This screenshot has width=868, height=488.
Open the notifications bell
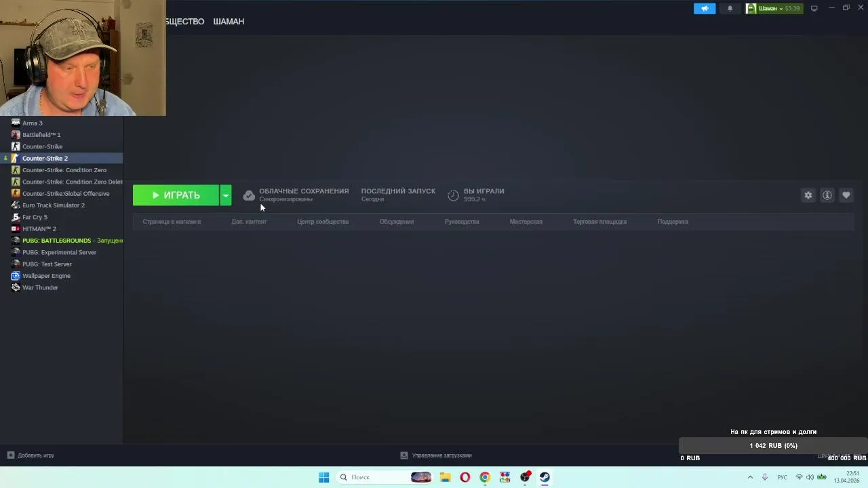coord(730,8)
